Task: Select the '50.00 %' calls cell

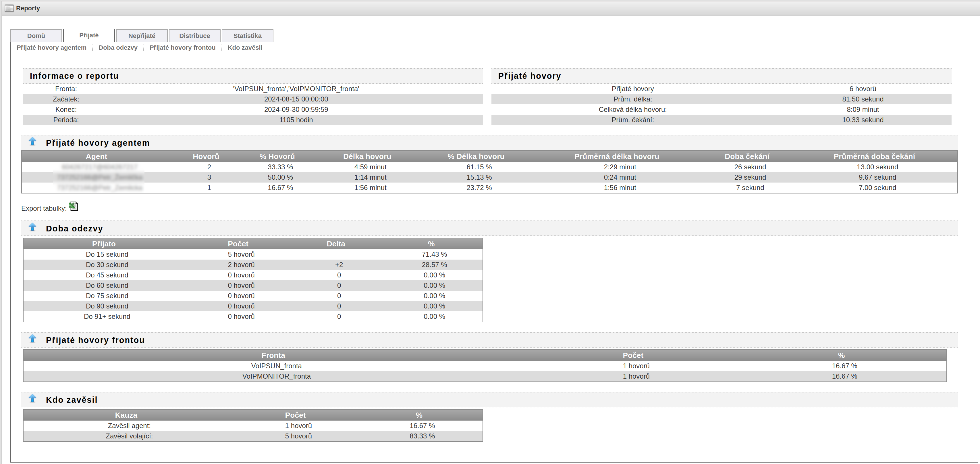Action: click(x=280, y=177)
